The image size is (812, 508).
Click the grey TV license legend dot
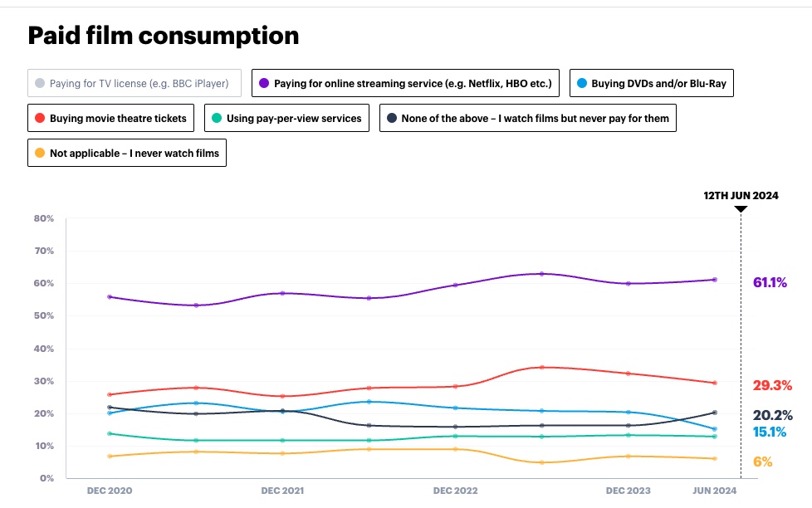39,84
